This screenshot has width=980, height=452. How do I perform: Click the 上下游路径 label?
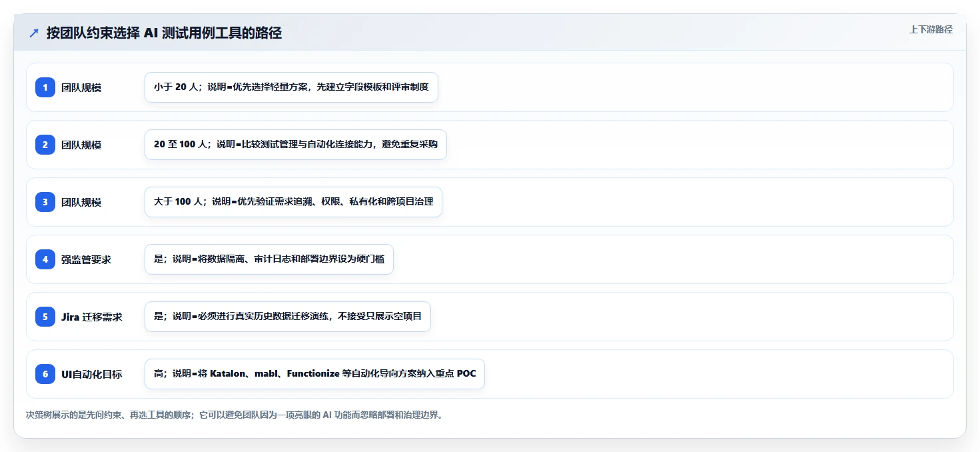click(931, 29)
